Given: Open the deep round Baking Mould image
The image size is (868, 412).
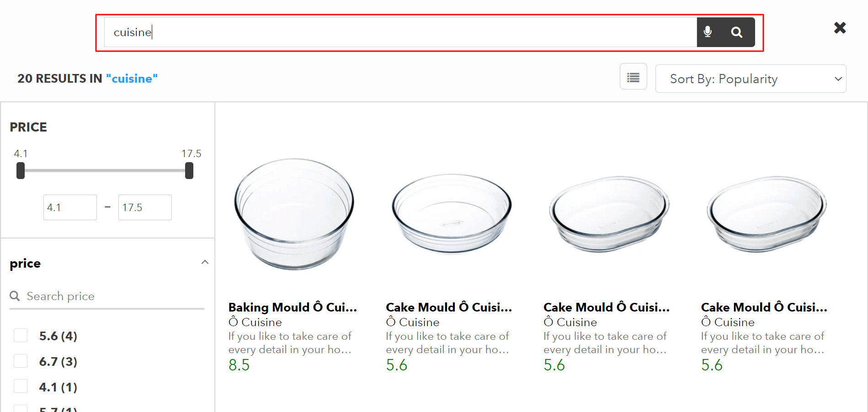Looking at the screenshot, I should (x=294, y=214).
